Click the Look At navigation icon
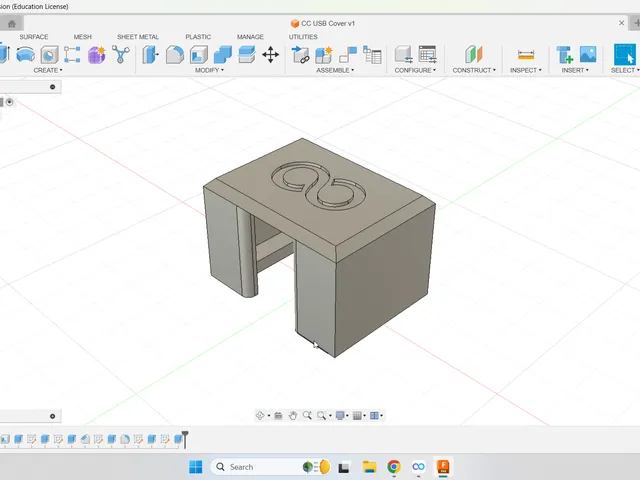Screen dimensions: 640x480 tap(278, 416)
